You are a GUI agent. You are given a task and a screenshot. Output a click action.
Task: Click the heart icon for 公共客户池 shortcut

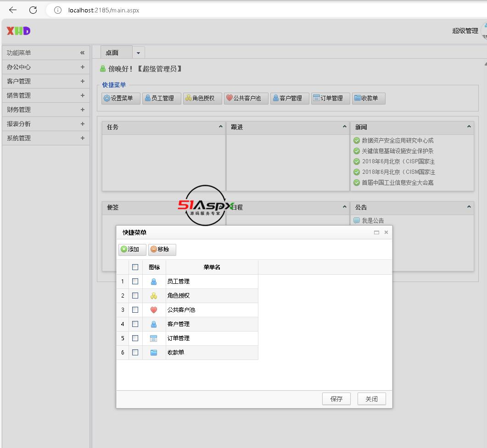click(x=230, y=98)
